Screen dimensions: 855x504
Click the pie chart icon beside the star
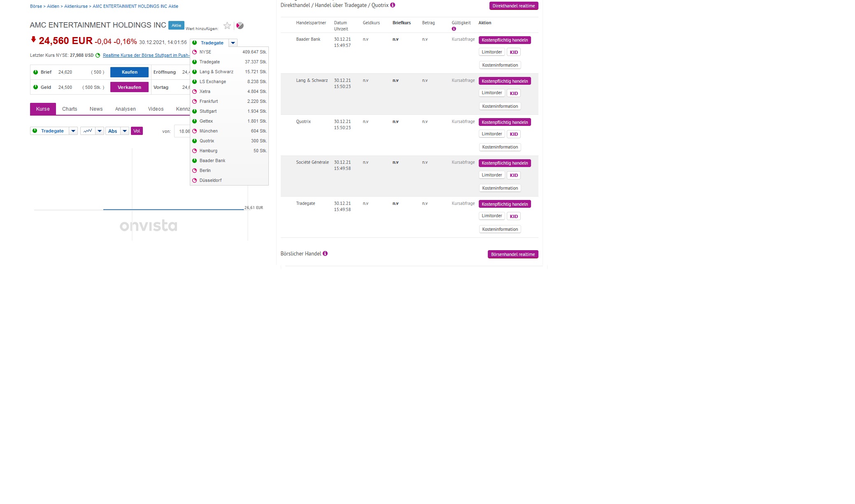240,26
